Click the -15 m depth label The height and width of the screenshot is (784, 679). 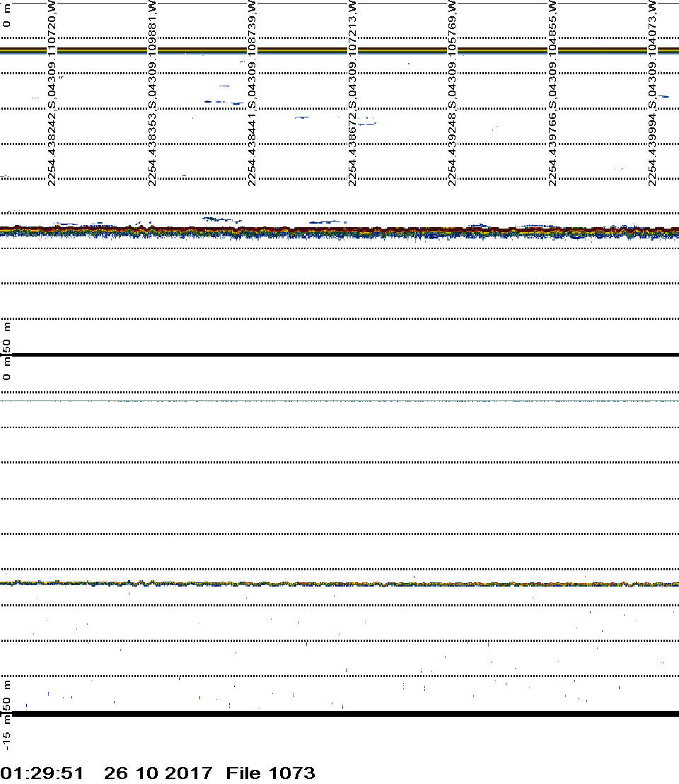coord(6,734)
